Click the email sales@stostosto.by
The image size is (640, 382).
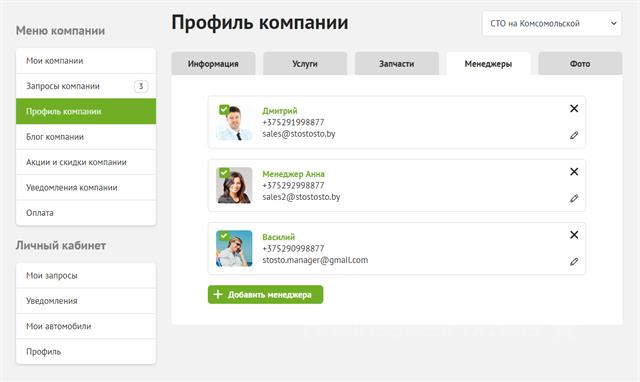pos(299,134)
